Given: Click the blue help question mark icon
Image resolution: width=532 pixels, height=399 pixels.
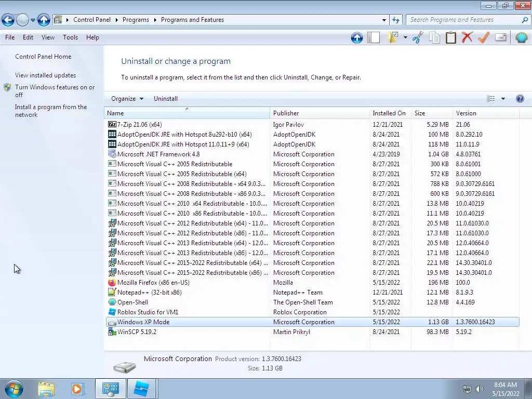Looking at the screenshot, I should pos(520,99).
